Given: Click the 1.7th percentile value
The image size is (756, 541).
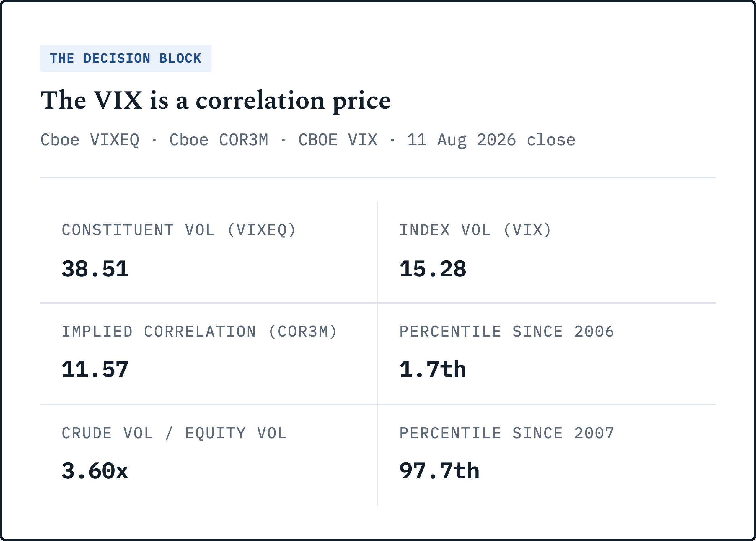Looking at the screenshot, I should click(433, 369).
